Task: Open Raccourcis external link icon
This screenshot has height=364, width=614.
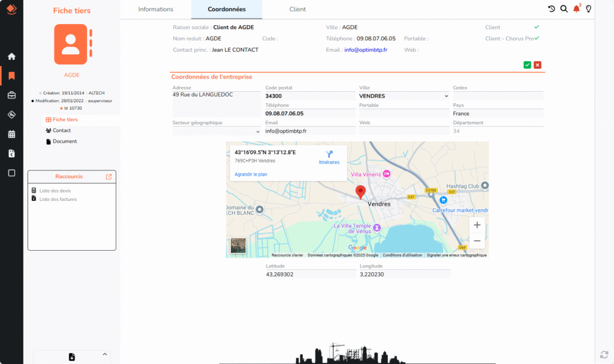Action: point(109,177)
